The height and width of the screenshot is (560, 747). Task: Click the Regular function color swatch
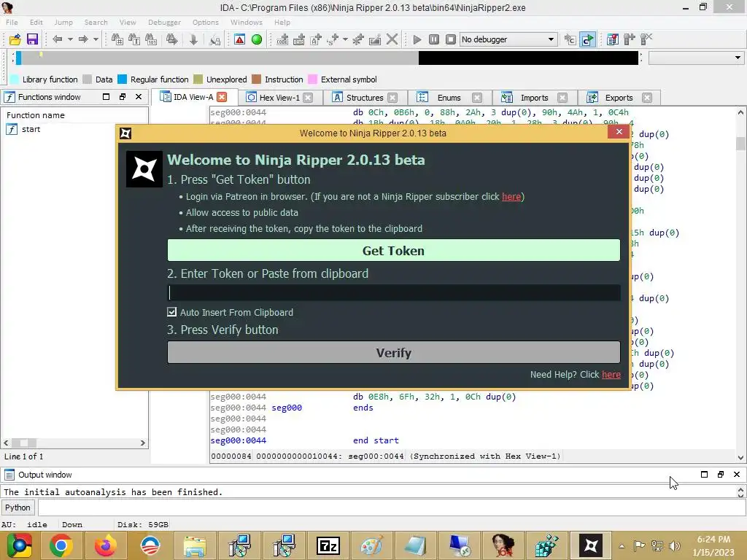(123, 79)
